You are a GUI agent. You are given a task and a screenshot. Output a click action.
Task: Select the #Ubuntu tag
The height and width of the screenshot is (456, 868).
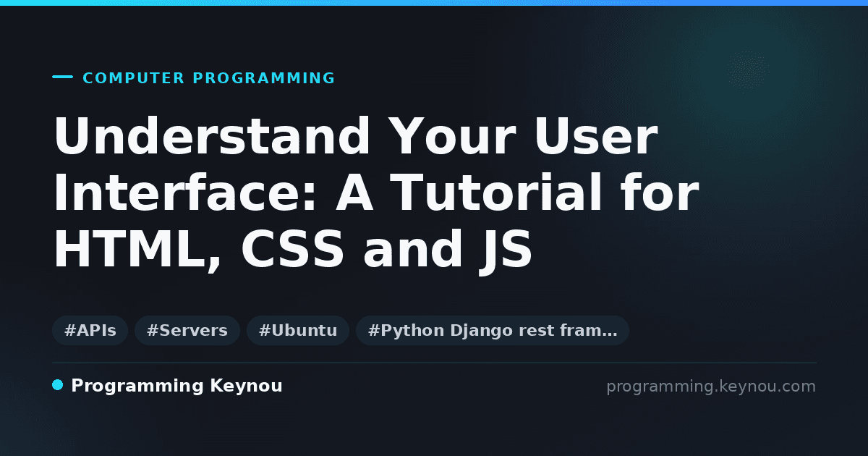(x=298, y=331)
